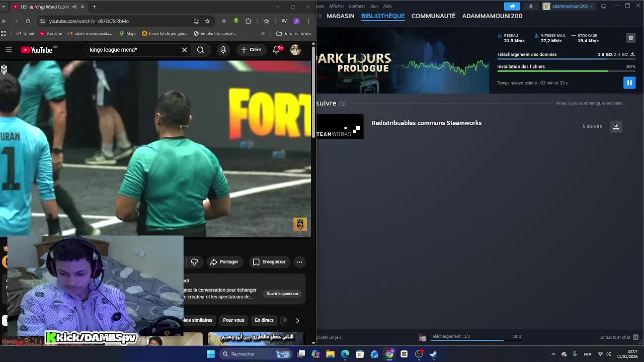Viewport: 644px width, 362px height.
Task: Go back in Chrome
Action: pos(4,21)
